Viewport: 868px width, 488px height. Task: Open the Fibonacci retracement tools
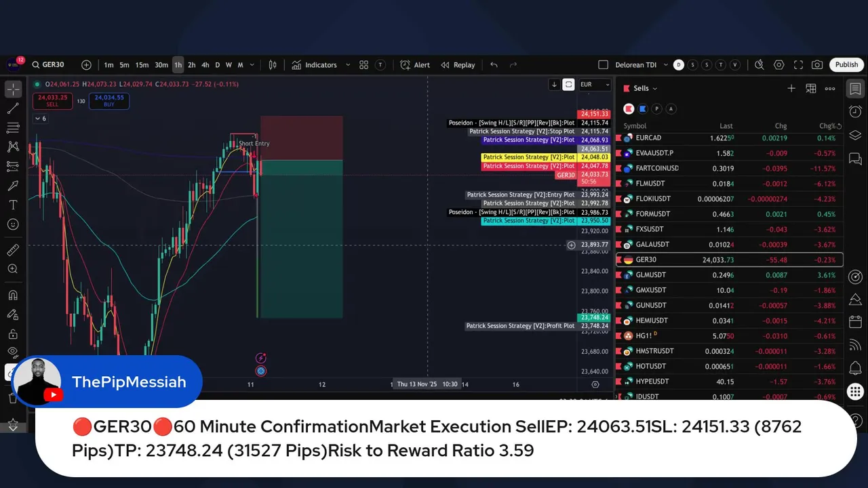click(x=13, y=127)
